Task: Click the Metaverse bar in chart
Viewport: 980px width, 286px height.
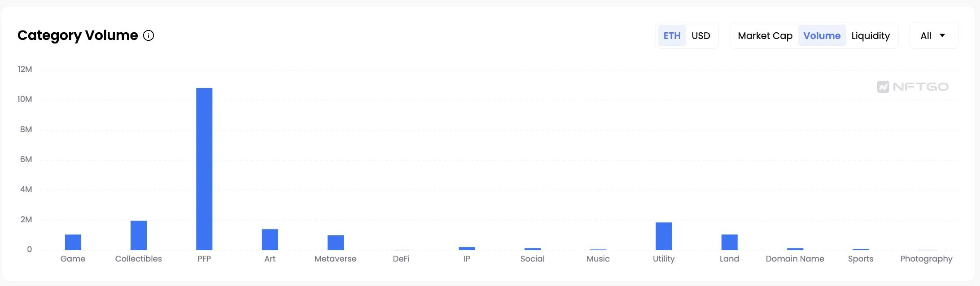Action: 336,243
